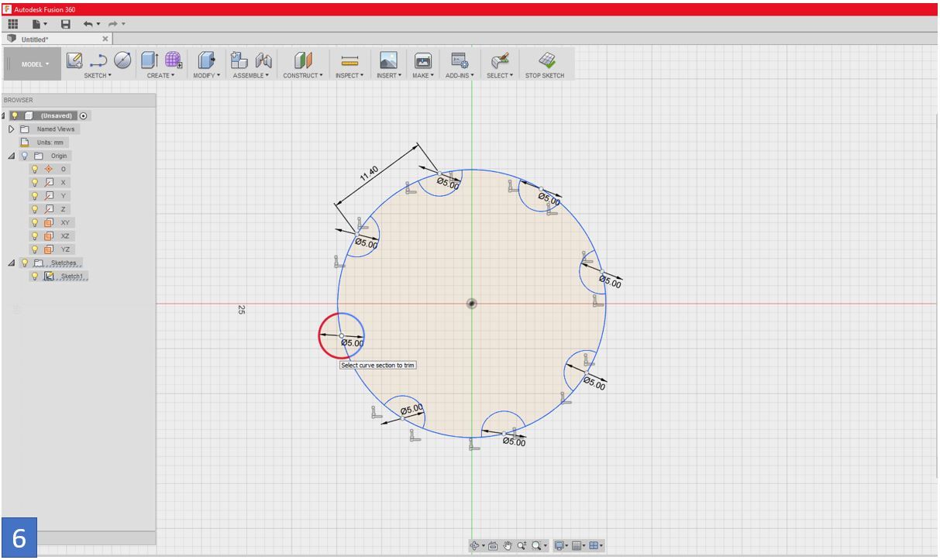
Task: Click the Make 3D print icon
Action: point(422,60)
